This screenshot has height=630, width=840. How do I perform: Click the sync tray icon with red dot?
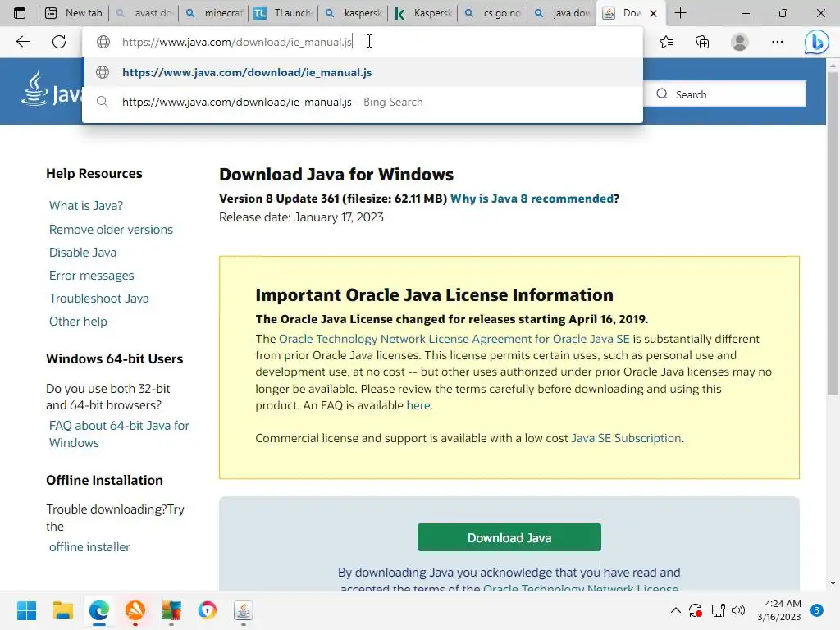696,610
